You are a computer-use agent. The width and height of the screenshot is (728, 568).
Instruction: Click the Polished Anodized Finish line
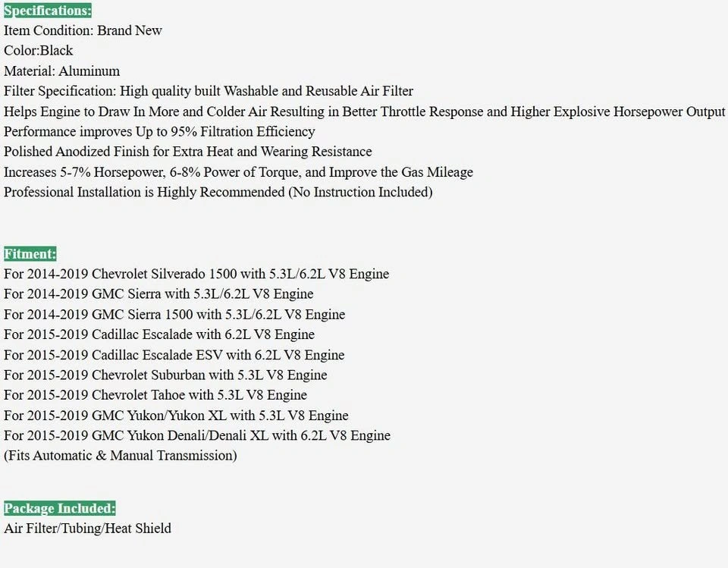tap(187, 152)
